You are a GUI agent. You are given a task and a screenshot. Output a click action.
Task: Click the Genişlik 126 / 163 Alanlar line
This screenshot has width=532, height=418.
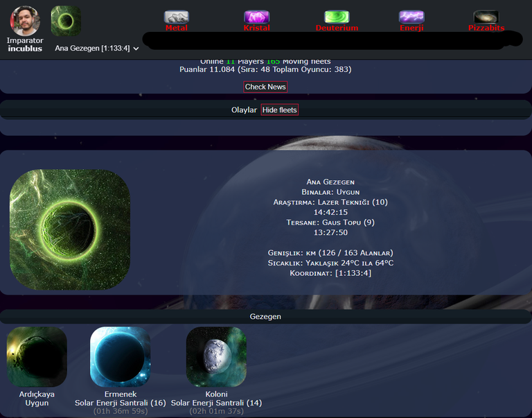tap(330, 253)
